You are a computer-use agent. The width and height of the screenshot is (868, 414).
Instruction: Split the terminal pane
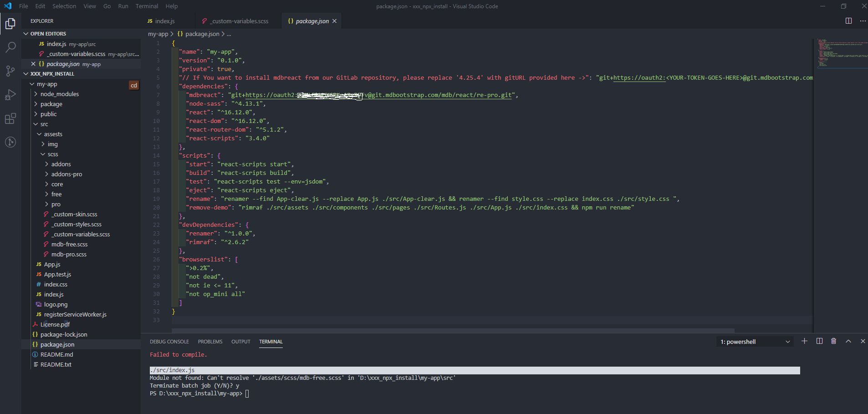coord(819,341)
